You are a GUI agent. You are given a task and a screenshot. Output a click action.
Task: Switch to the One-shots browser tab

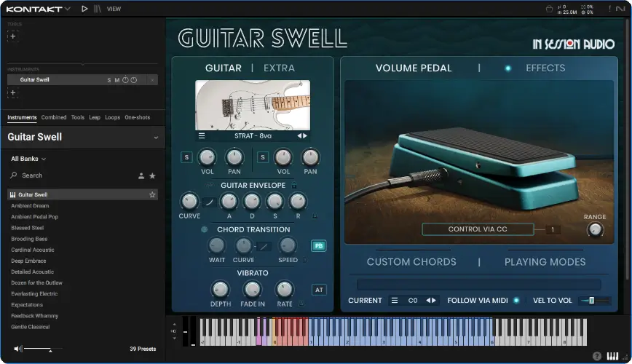pyautogui.click(x=138, y=117)
